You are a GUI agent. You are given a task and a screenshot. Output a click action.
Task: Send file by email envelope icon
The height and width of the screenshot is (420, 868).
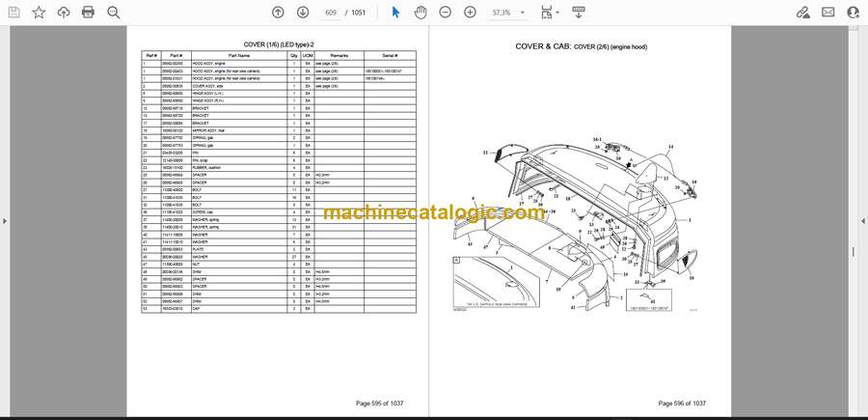click(x=828, y=13)
